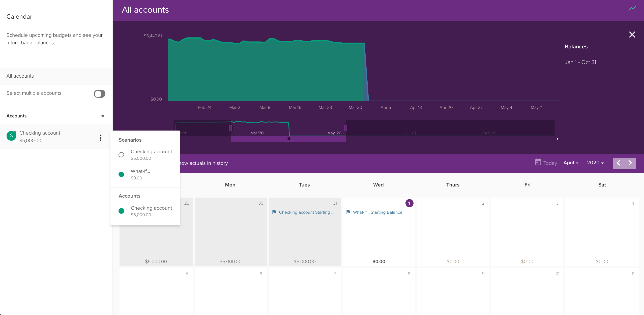Toggle Select multiple accounts switch
The width and height of the screenshot is (644, 315).
[x=99, y=94]
